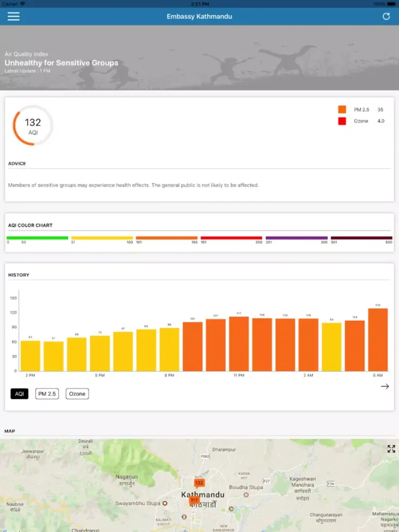Select the 2 PM history bar
Image resolution: width=399 pixels, height=532 pixels.
click(30, 356)
